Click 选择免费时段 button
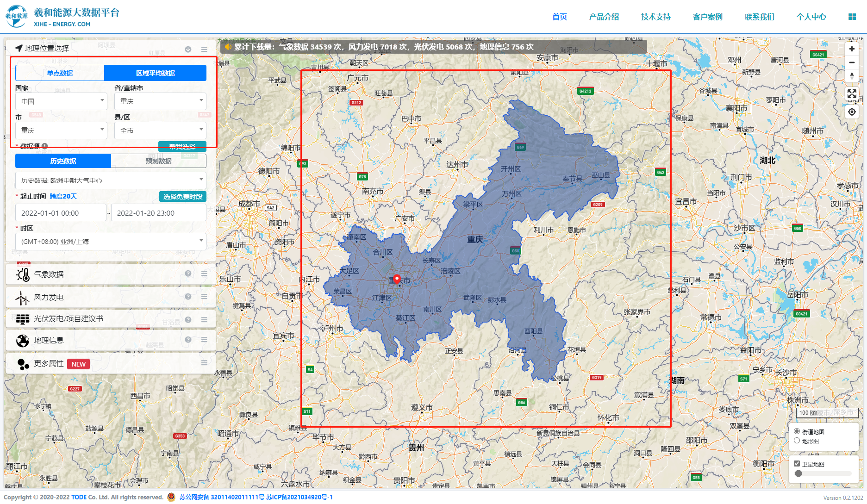This screenshot has width=867, height=504. point(183,197)
